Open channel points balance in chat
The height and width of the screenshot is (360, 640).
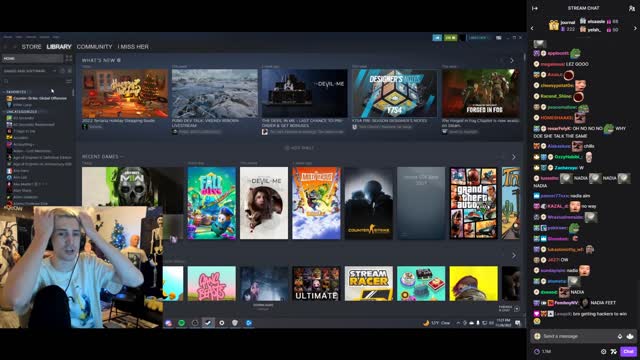(x=542, y=351)
